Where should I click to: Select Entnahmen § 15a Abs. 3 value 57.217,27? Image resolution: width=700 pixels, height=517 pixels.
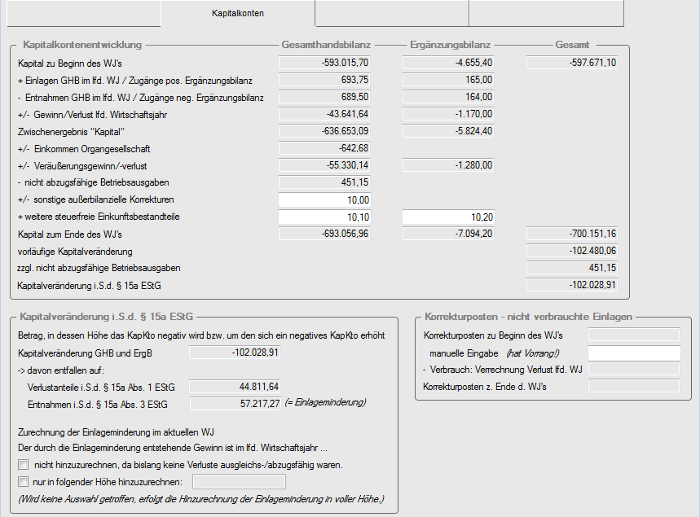[235, 404]
